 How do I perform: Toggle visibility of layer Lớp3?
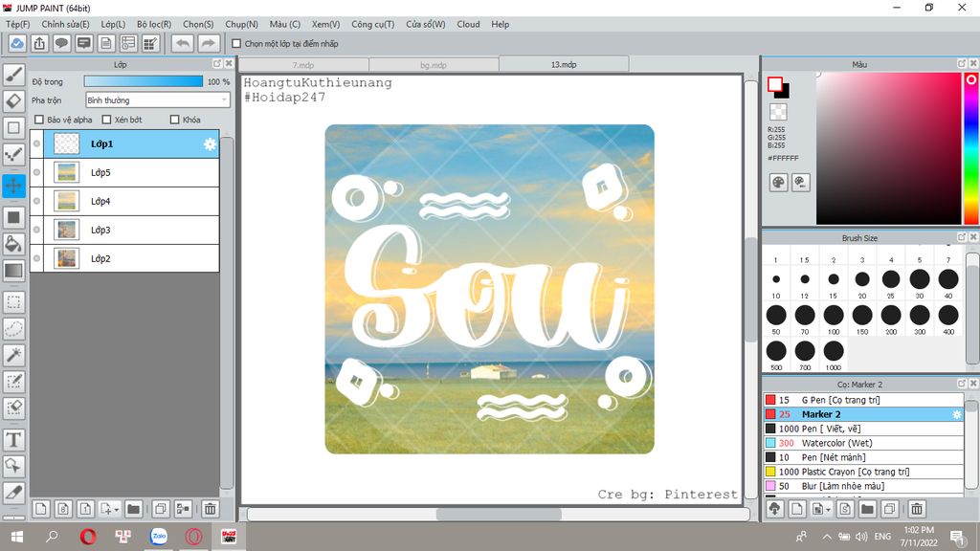[x=37, y=230]
